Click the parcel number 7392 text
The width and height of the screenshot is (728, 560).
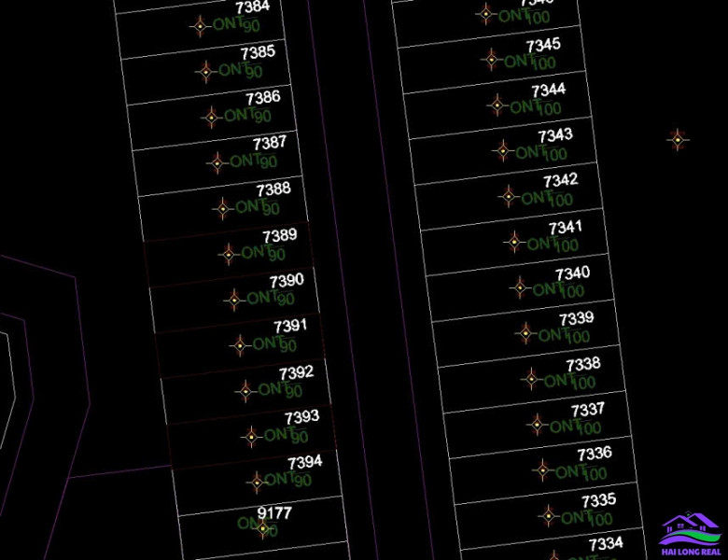tap(296, 373)
